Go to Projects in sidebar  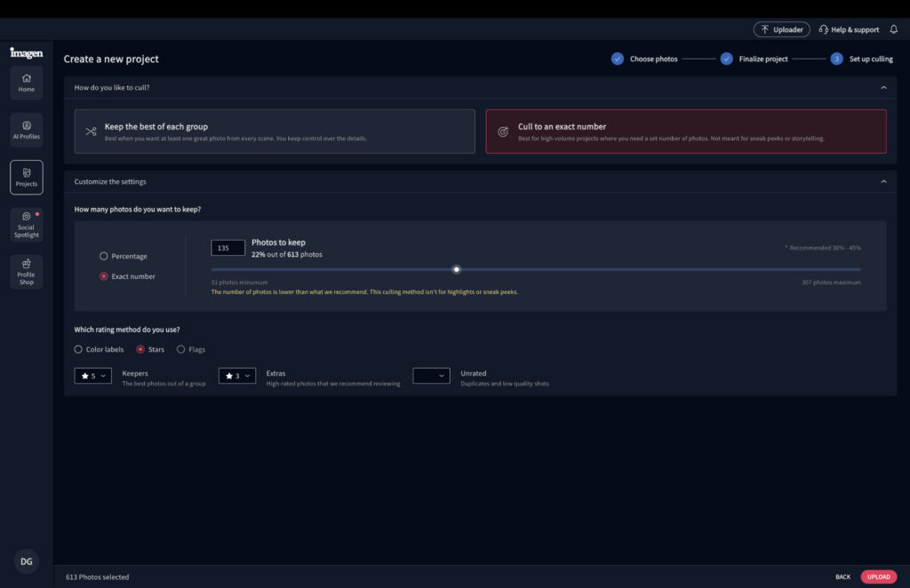pyautogui.click(x=27, y=177)
